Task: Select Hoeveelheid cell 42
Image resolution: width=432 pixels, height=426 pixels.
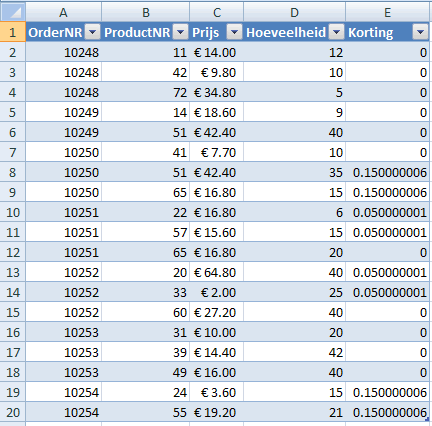Action: click(294, 352)
